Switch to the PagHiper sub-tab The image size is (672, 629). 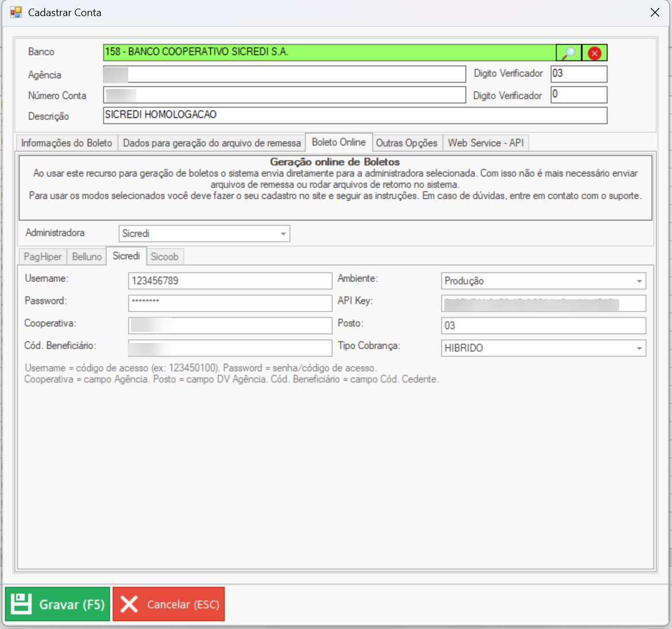[43, 257]
